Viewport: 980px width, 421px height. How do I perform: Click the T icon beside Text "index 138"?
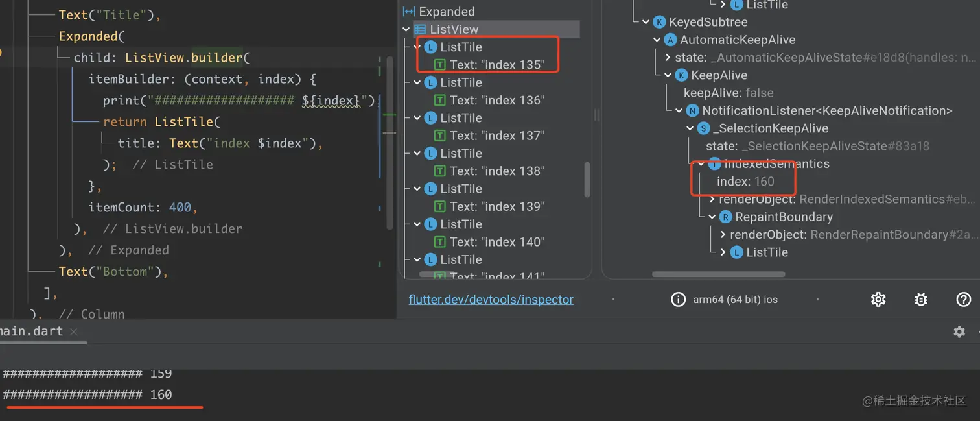click(x=440, y=171)
